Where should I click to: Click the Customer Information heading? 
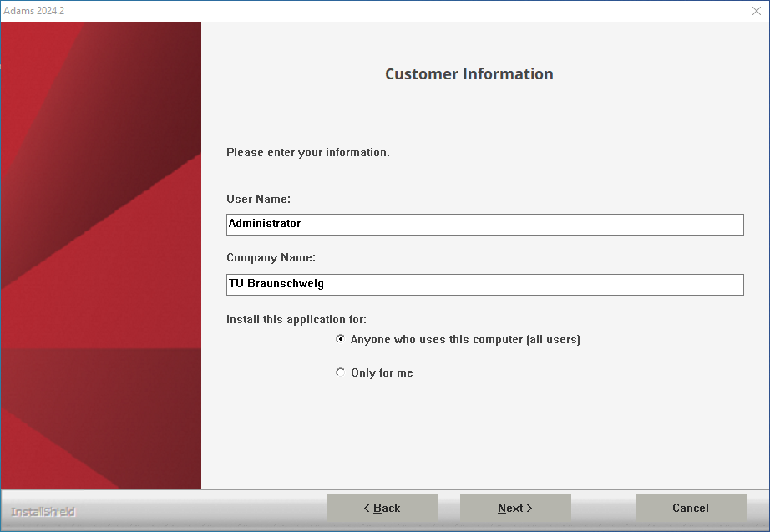[469, 73]
